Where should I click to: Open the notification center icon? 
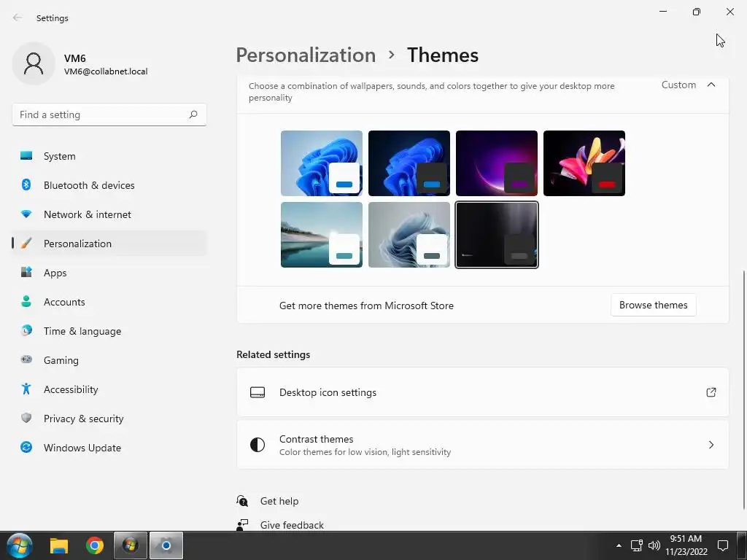coord(723,545)
